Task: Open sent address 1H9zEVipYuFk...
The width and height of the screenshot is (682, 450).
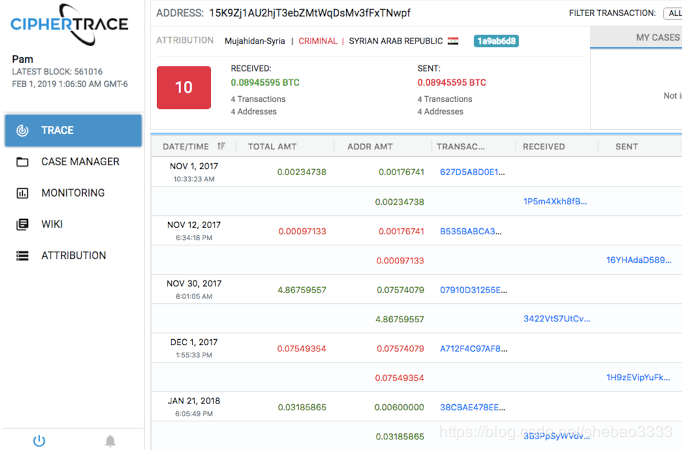Action: point(638,377)
